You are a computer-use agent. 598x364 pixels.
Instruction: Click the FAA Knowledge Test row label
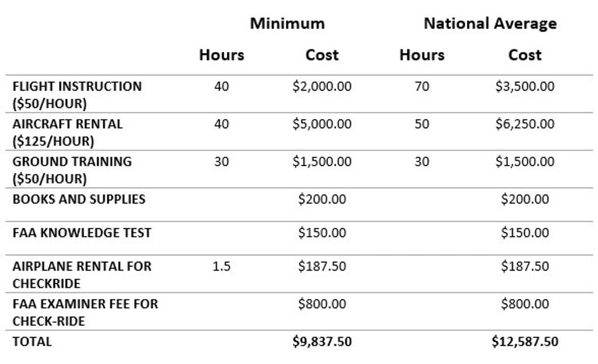coord(81,233)
